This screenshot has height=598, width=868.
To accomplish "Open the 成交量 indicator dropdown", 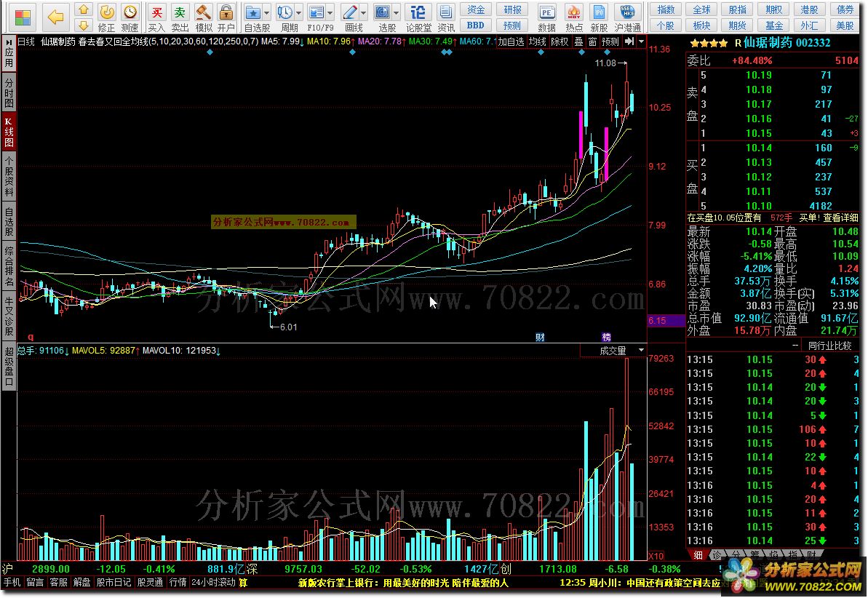I will [x=641, y=351].
